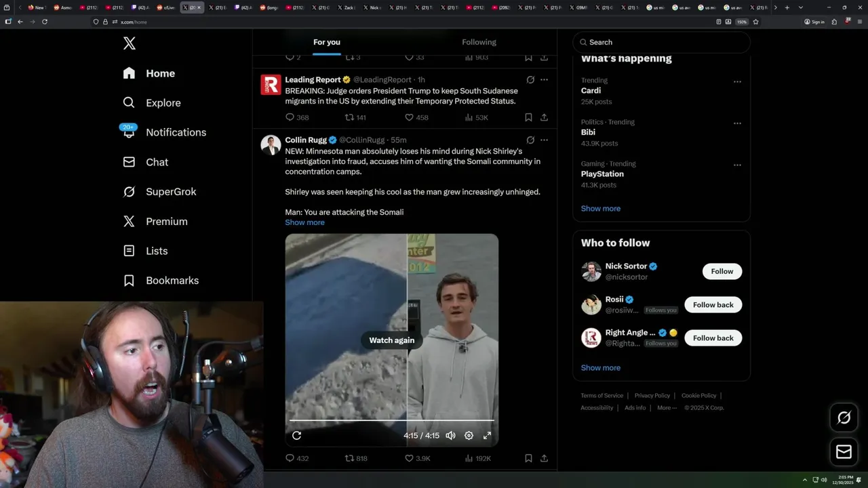Viewport: 868px width, 488px height.
Task: Open the Cookie Policy link
Action: [x=698, y=396]
